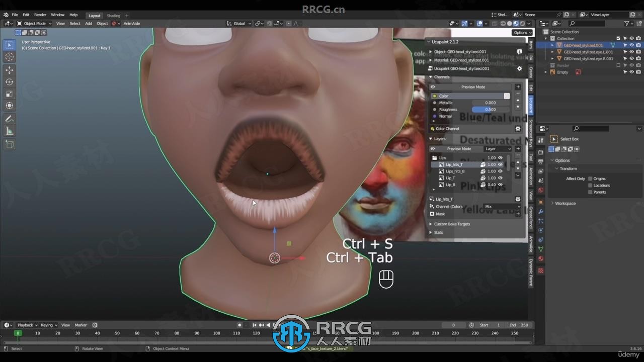644x362 pixels.
Task: Select the Measure tool
Action: point(10,131)
